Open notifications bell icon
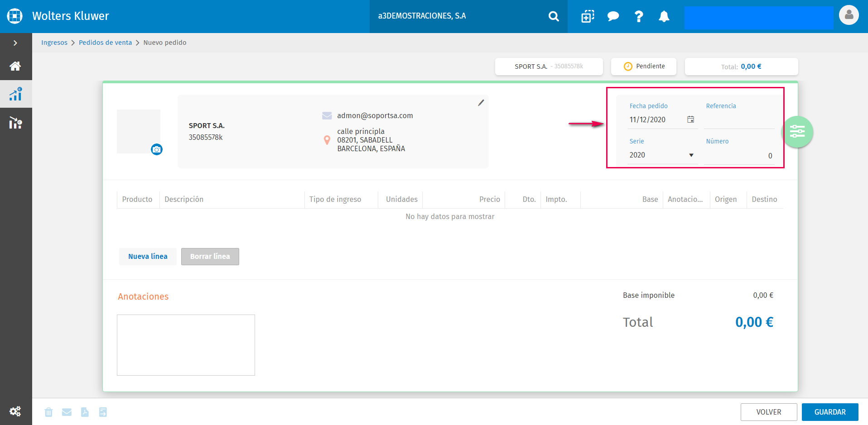Screen dimensions: 868x425 [x=664, y=16]
